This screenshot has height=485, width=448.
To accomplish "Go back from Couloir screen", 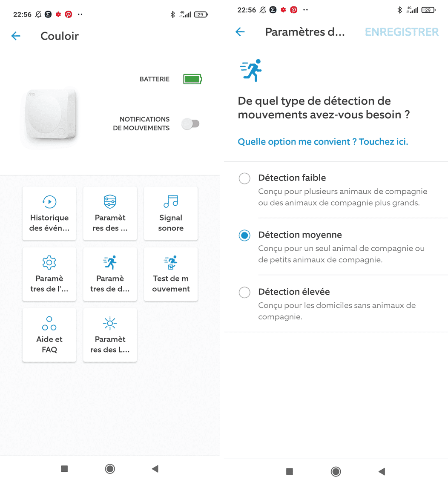I will point(16,36).
